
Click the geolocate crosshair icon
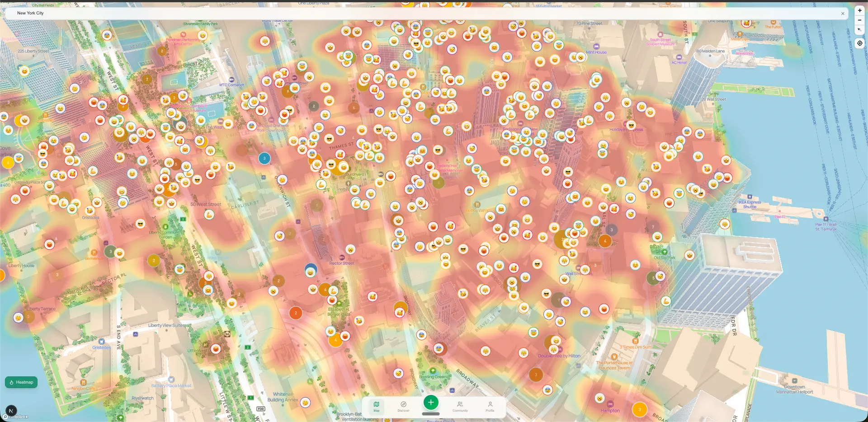[x=859, y=43]
